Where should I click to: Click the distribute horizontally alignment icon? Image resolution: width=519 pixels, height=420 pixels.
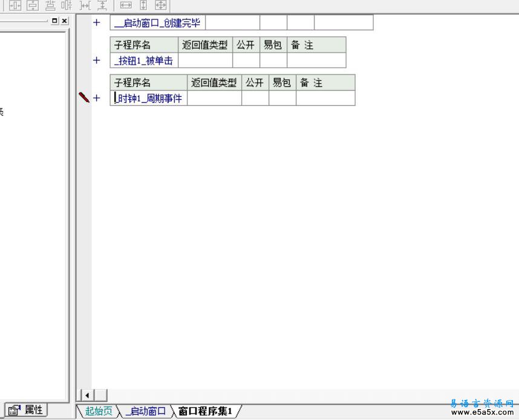(67, 5)
